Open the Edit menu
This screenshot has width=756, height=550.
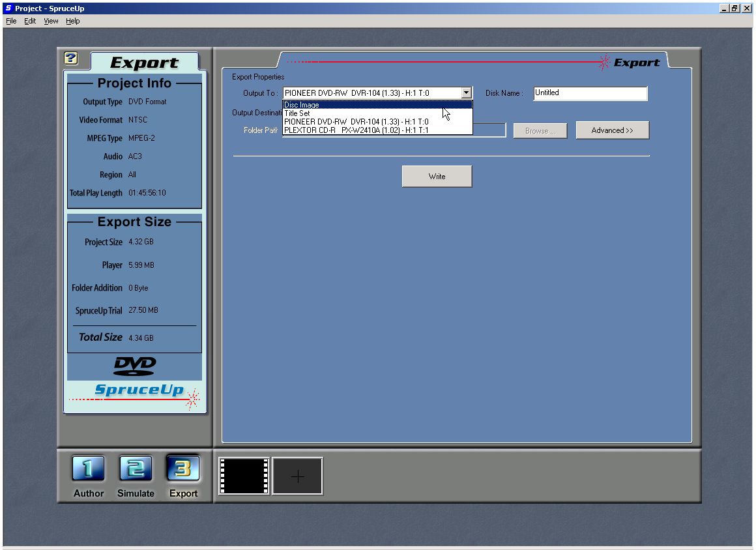point(30,22)
